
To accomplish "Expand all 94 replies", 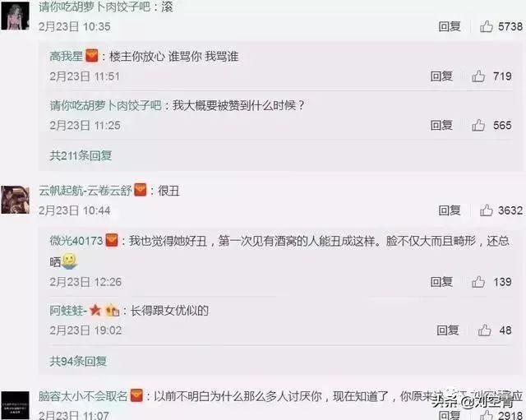I will click(x=78, y=362).
